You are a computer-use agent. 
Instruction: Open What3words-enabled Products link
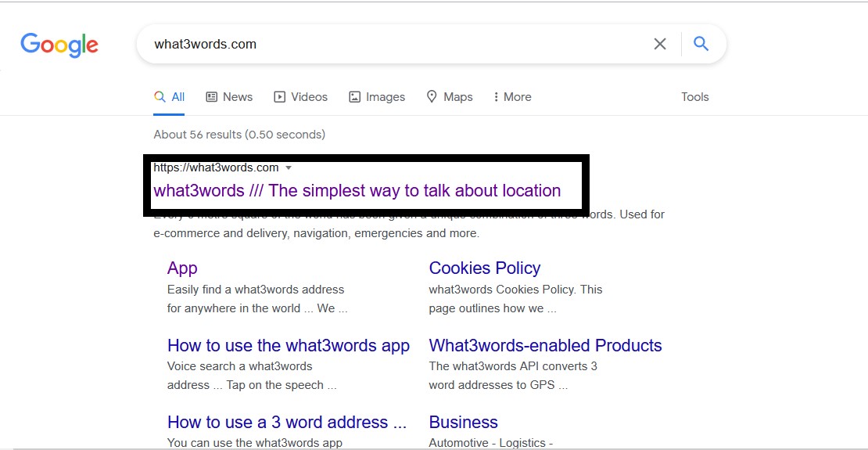coord(545,345)
